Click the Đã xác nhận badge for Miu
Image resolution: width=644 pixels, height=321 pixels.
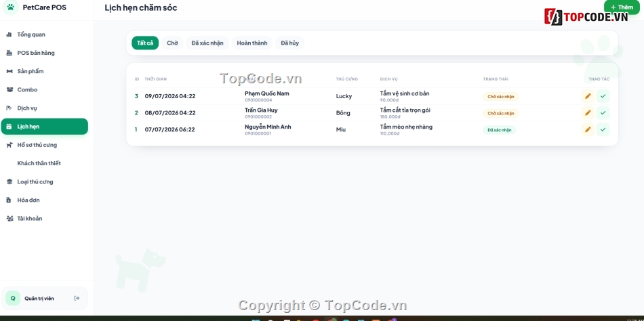tap(500, 130)
